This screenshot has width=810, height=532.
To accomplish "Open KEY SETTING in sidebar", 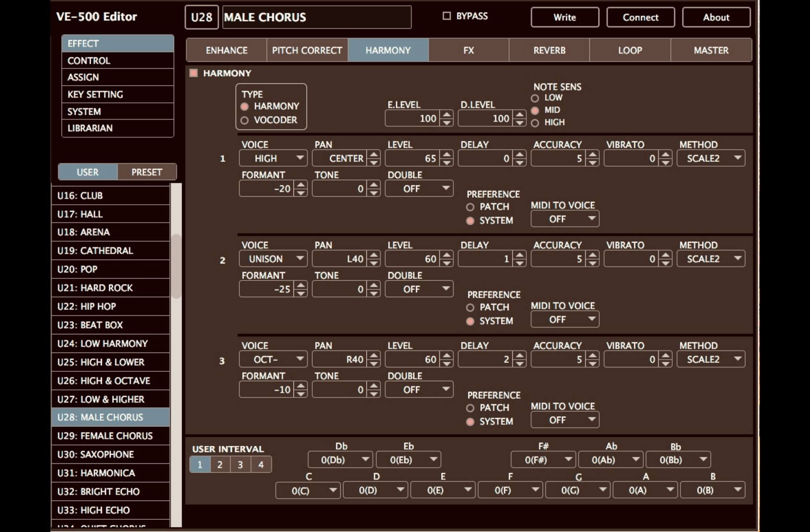I will 118,94.
